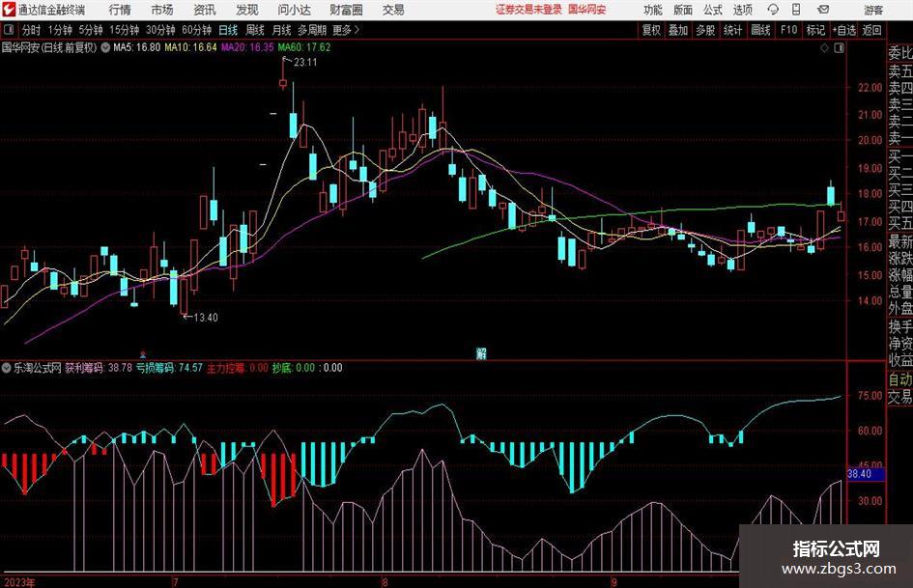Toggle the right panel icon beside the diamond

(x=839, y=48)
